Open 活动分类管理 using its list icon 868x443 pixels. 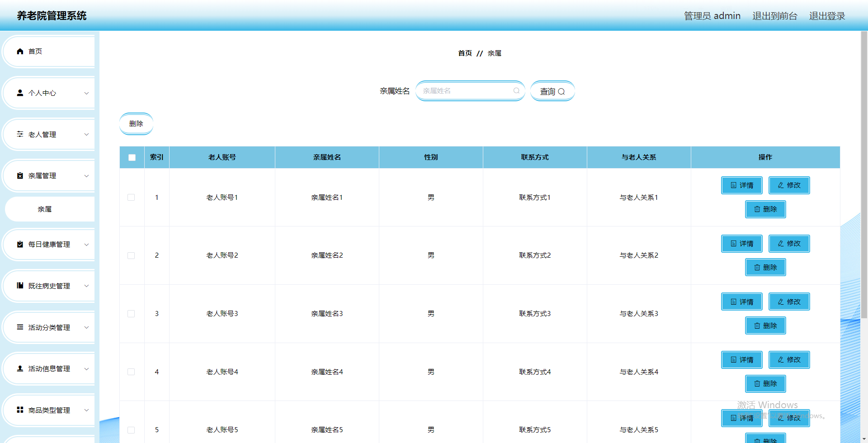19,327
